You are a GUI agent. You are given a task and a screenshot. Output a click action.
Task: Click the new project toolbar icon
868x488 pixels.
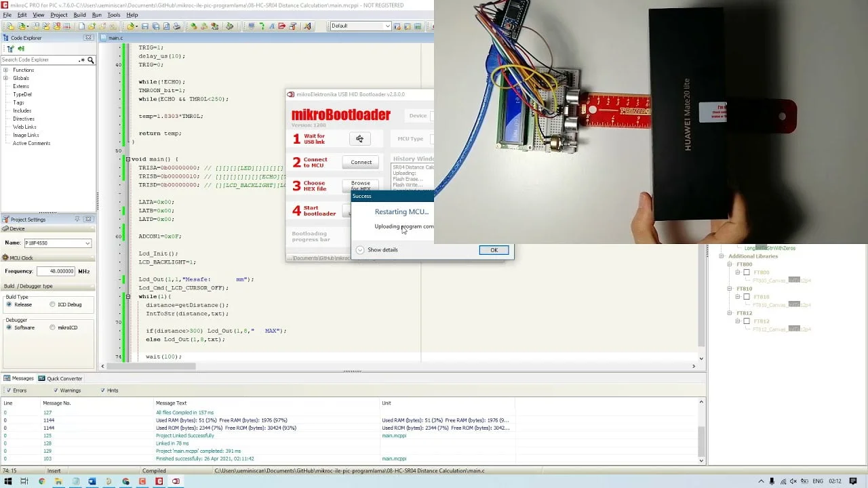[x=10, y=26]
